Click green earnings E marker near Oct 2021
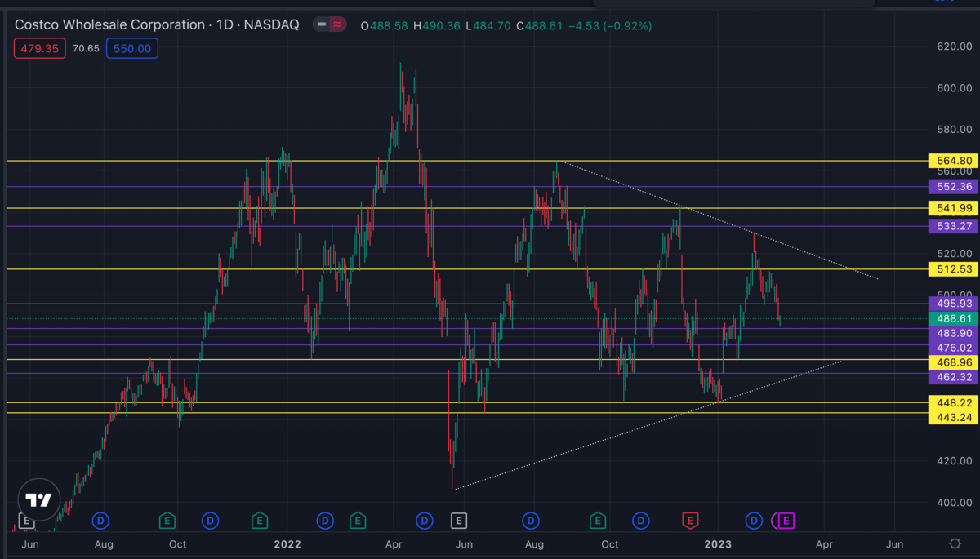 pos(167,520)
